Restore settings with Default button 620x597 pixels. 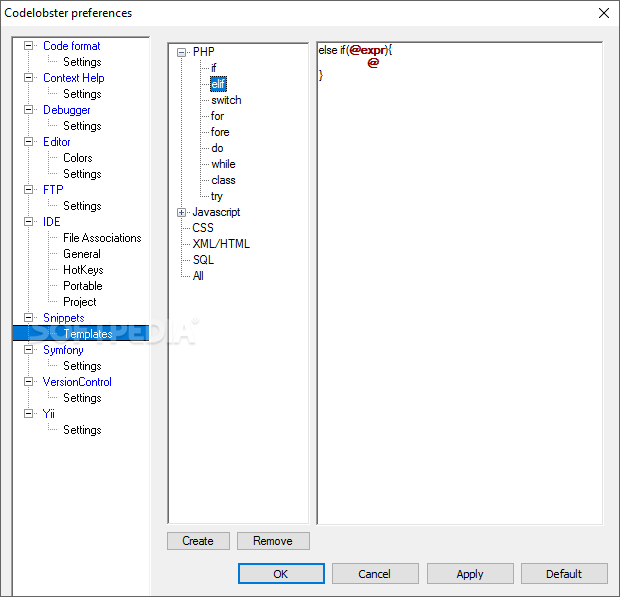point(564,574)
